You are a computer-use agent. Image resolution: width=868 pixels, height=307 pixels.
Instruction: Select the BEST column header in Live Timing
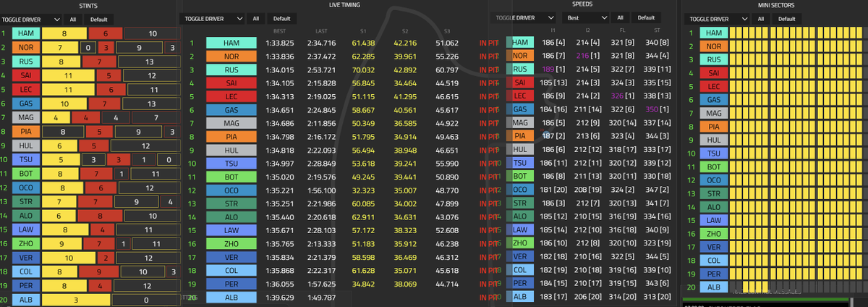pos(279,31)
